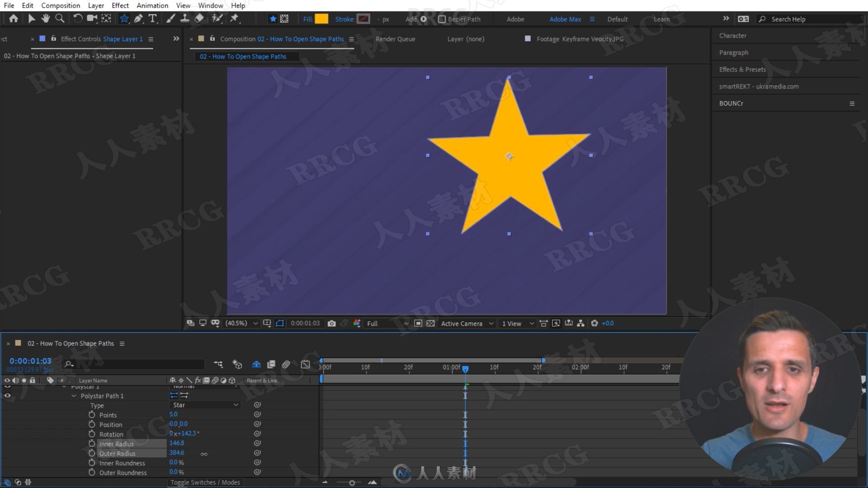868x488 pixels.
Task: Click the Stroke color swatch icon
Action: pos(363,19)
